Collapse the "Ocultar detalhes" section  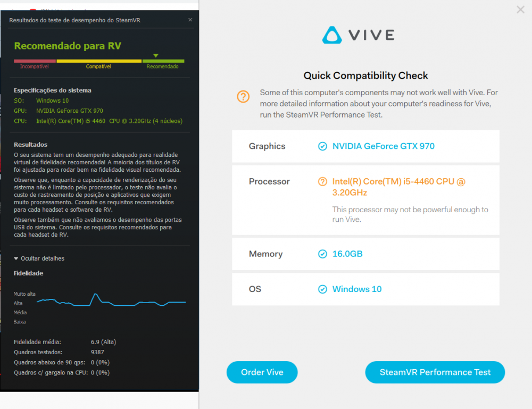coord(39,258)
